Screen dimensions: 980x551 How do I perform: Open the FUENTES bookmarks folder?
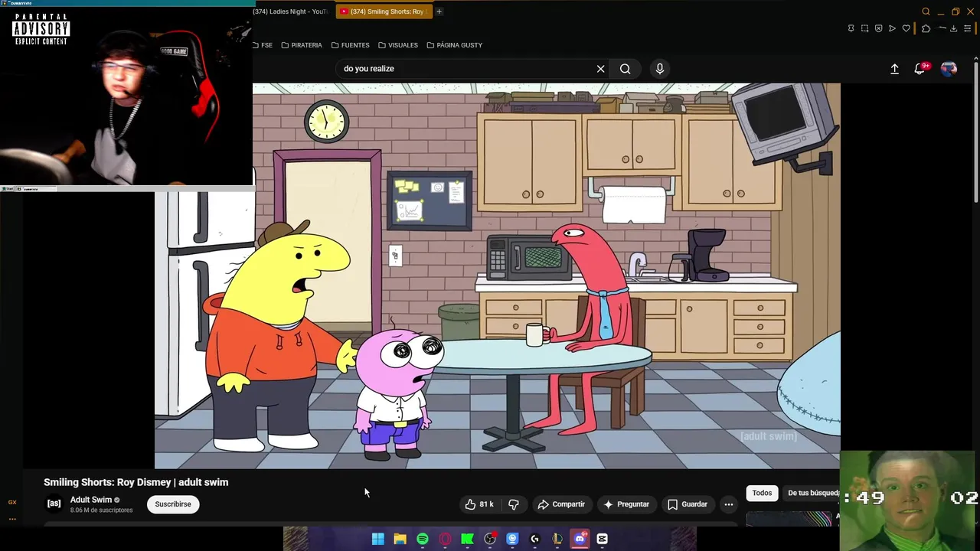(351, 45)
